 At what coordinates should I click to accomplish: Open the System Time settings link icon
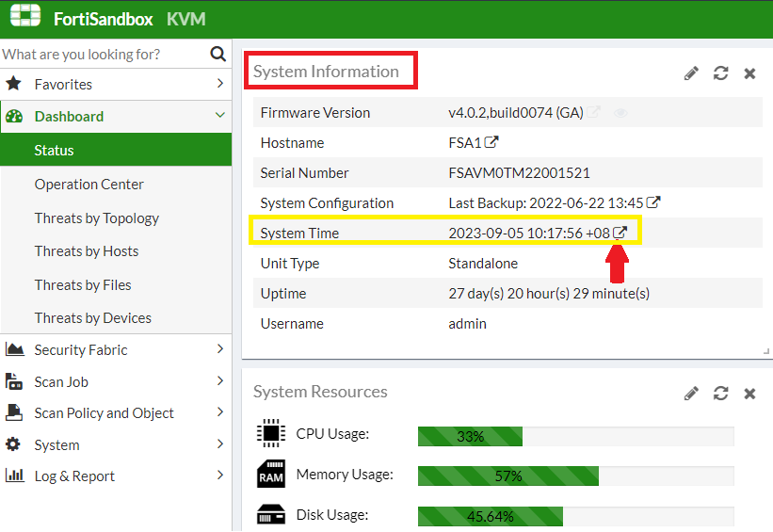coord(620,233)
